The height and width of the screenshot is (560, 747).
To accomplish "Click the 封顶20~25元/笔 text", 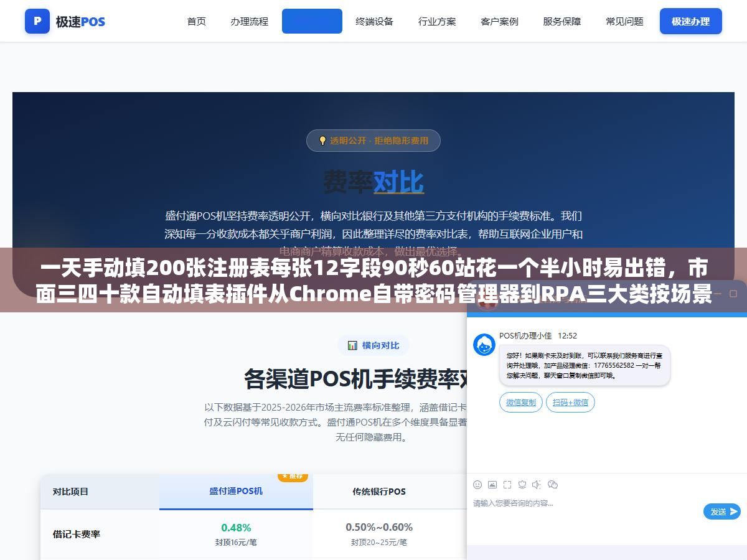I will coord(379,542).
